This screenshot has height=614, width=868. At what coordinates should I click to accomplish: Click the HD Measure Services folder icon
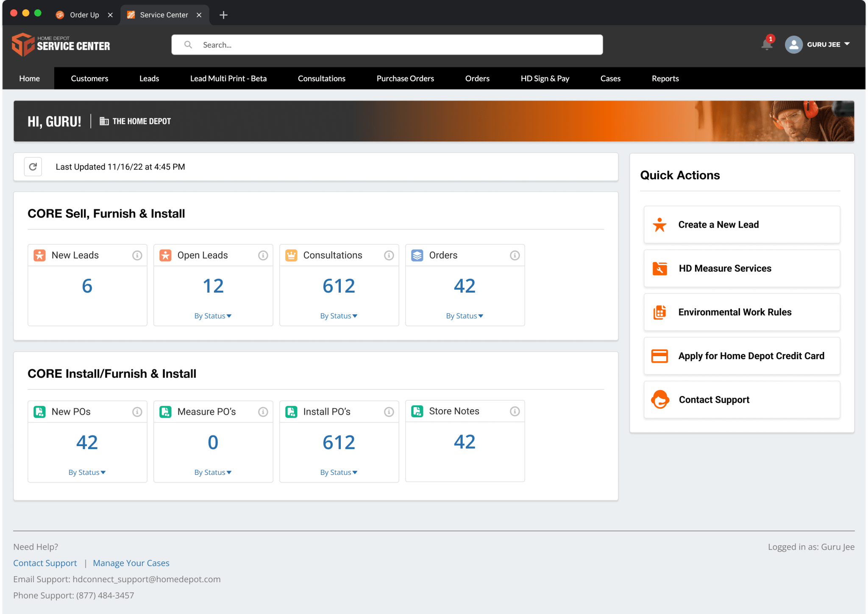click(x=659, y=268)
